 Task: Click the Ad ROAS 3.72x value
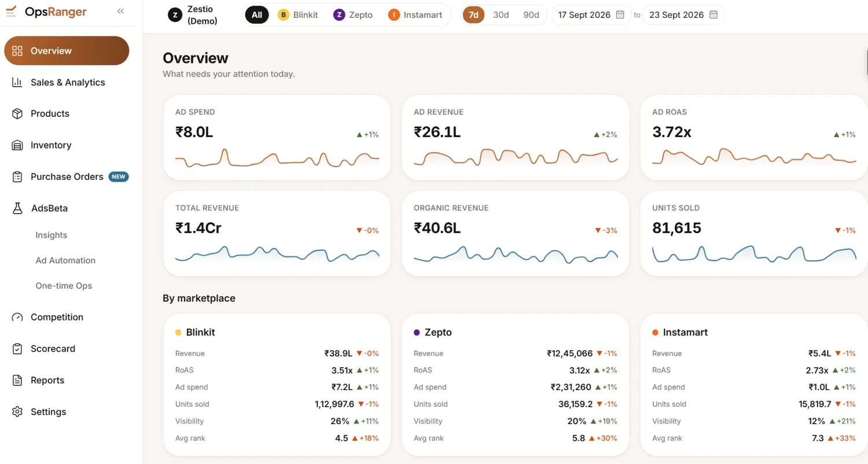(x=672, y=132)
